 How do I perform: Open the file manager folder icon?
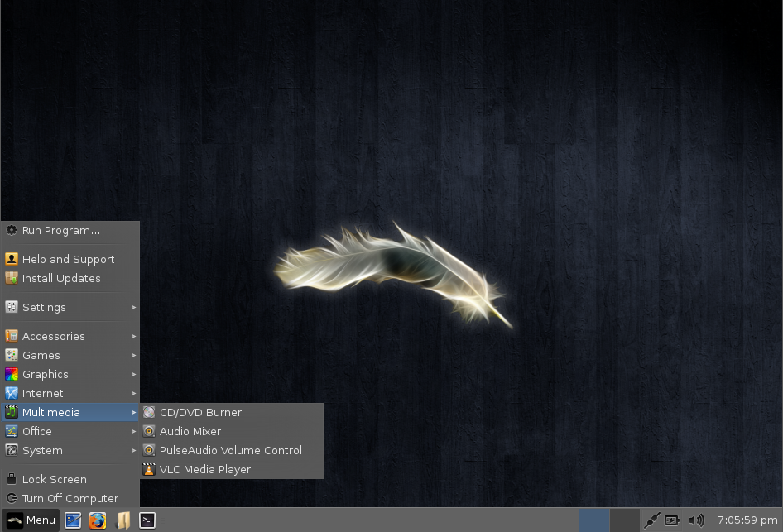click(122, 520)
